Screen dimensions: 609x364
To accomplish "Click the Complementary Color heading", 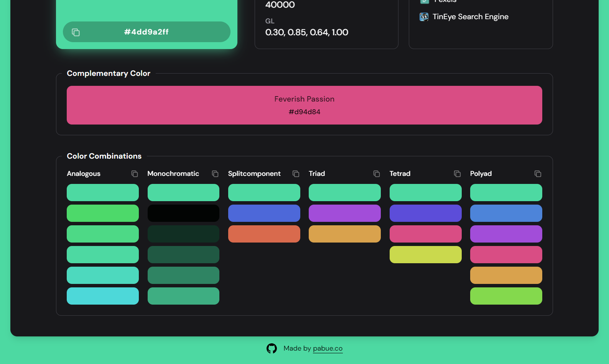I will [109, 73].
